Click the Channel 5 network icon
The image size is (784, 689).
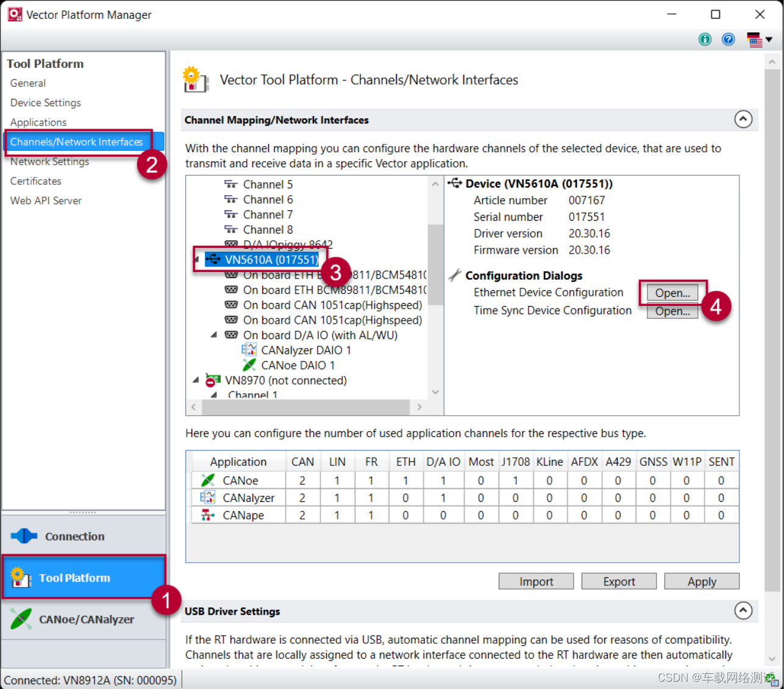click(230, 184)
